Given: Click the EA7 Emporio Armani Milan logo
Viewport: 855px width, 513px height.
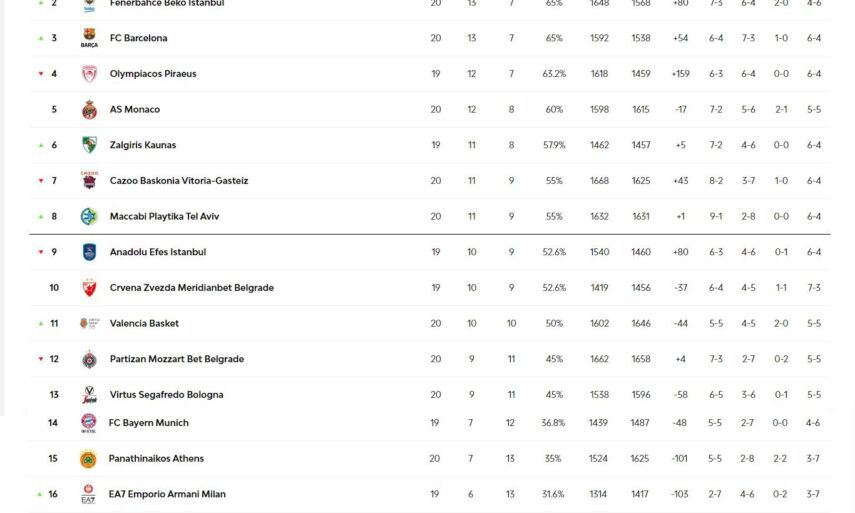Looking at the screenshot, I should click(x=88, y=494).
